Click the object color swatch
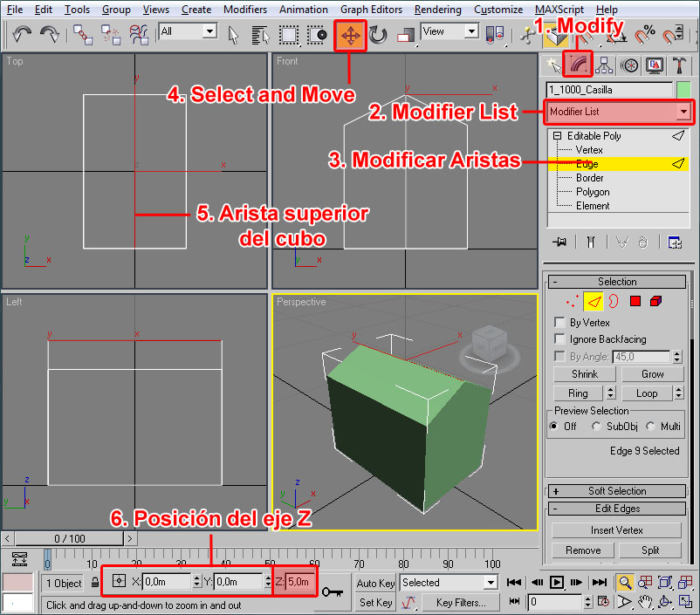The height and width of the screenshot is (615, 700). pos(683,90)
